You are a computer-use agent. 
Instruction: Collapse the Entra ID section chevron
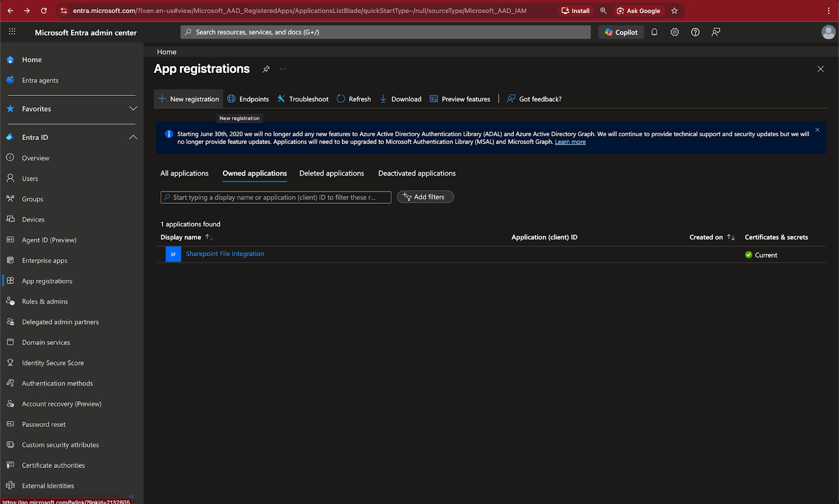[133, 137]
